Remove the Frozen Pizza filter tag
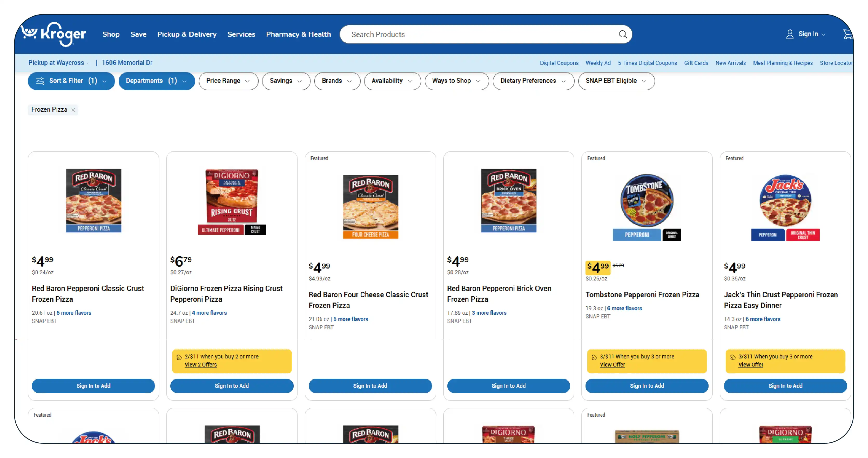This screenshot has height=458, width=868. (73, 110)
